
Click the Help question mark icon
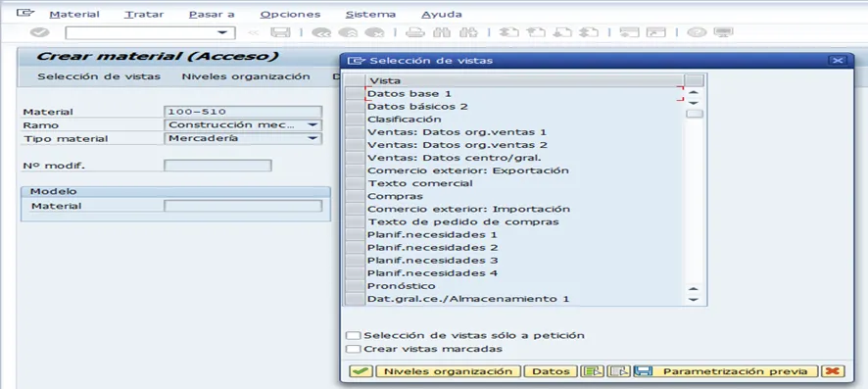[697, 32]
